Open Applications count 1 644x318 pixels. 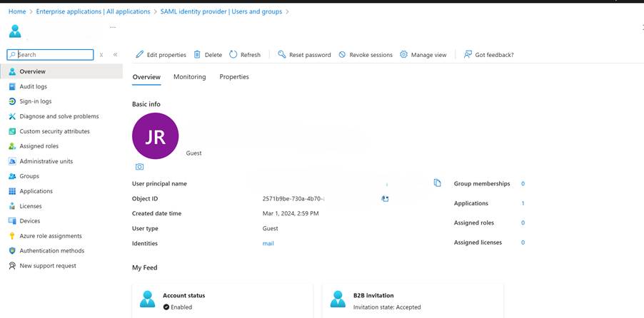(x=523, y=203)
